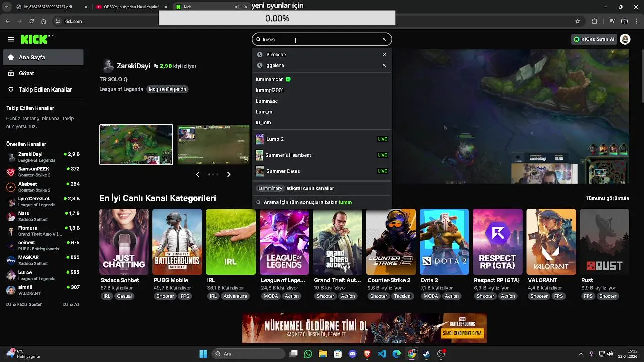Open Summer Dates live category
Screen dimensions: 644x362
tap(322, 171)
